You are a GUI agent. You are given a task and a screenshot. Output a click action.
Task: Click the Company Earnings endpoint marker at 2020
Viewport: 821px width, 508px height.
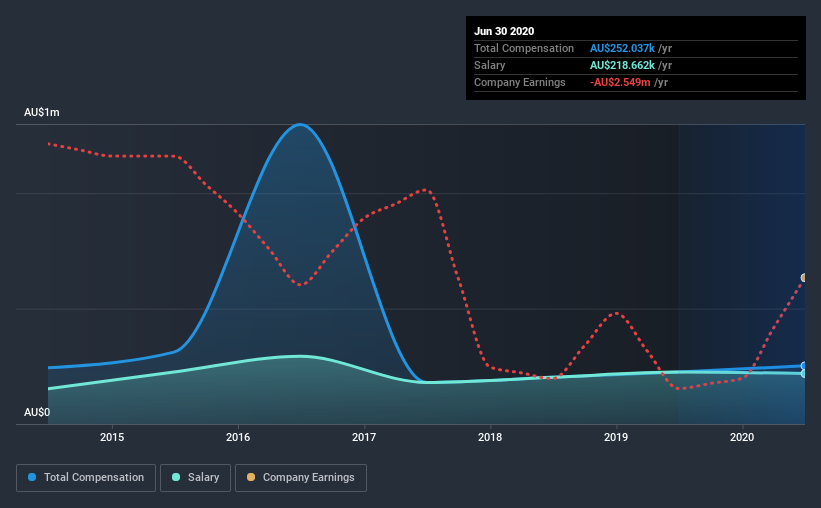point(803,278)
